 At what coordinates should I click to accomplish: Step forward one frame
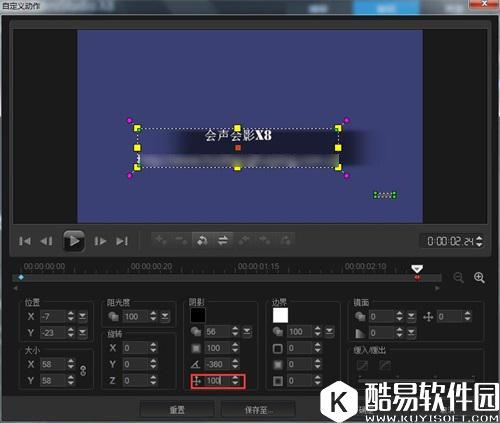(100, 241)
